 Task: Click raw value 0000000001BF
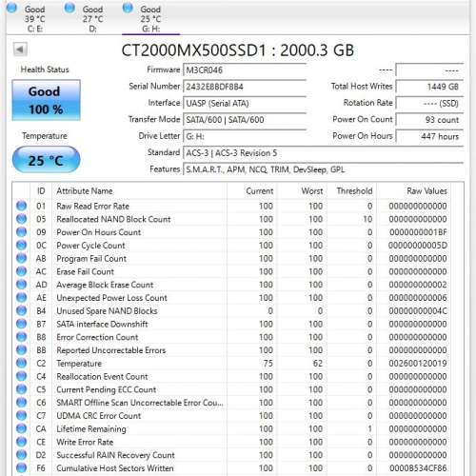[x=418, y=232]
